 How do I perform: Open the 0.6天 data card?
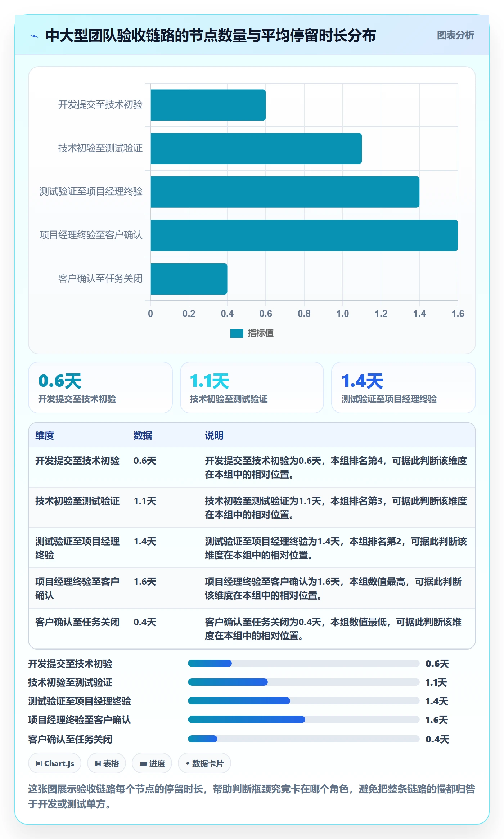pos(100,387)
